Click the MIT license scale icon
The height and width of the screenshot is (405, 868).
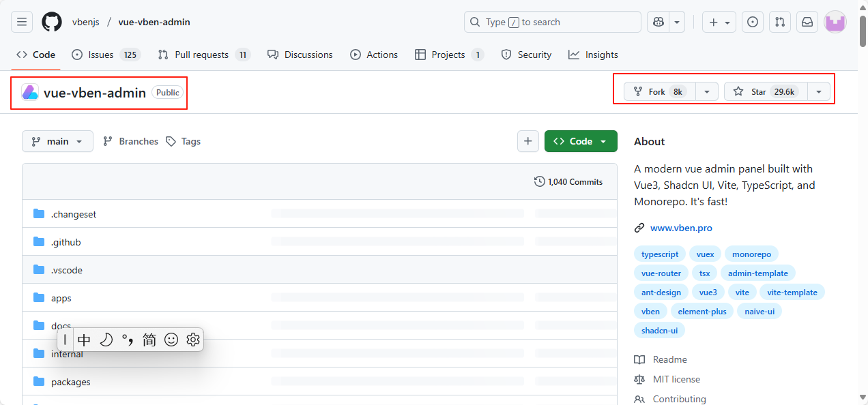pos(639,379)
